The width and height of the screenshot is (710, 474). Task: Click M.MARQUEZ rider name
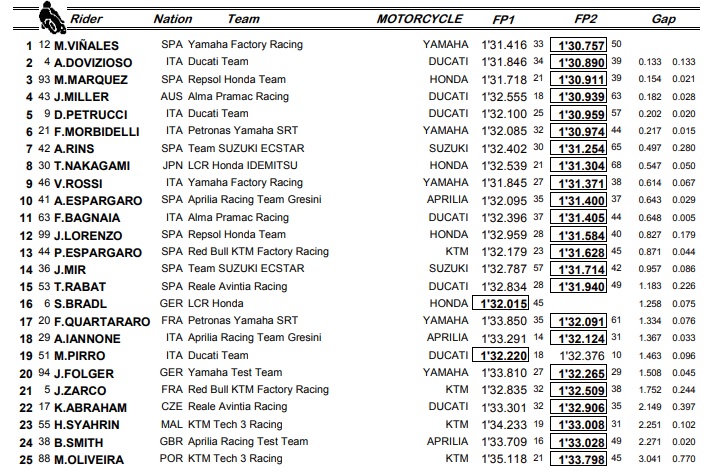pyautogui.click(x=91, y=80)
